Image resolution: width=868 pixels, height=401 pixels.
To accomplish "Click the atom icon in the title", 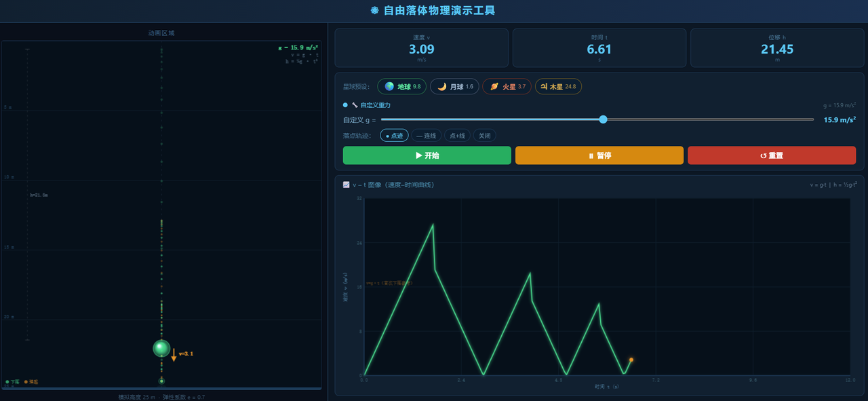I will (375, 10).
